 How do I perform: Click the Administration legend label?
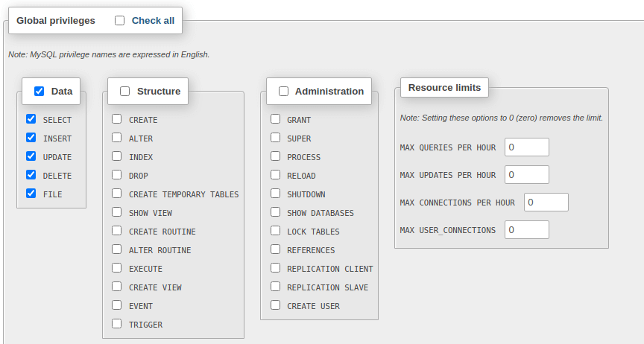pos(329,91)
